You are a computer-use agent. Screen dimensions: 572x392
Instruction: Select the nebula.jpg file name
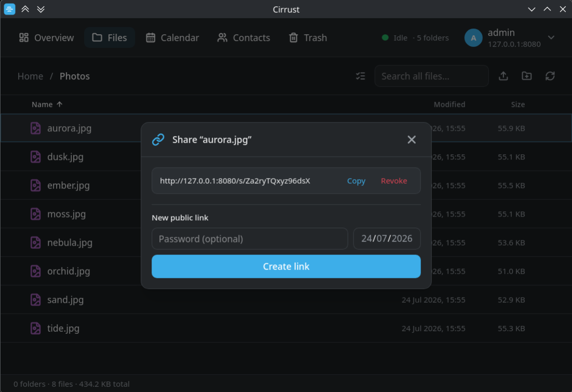point(70,242)
